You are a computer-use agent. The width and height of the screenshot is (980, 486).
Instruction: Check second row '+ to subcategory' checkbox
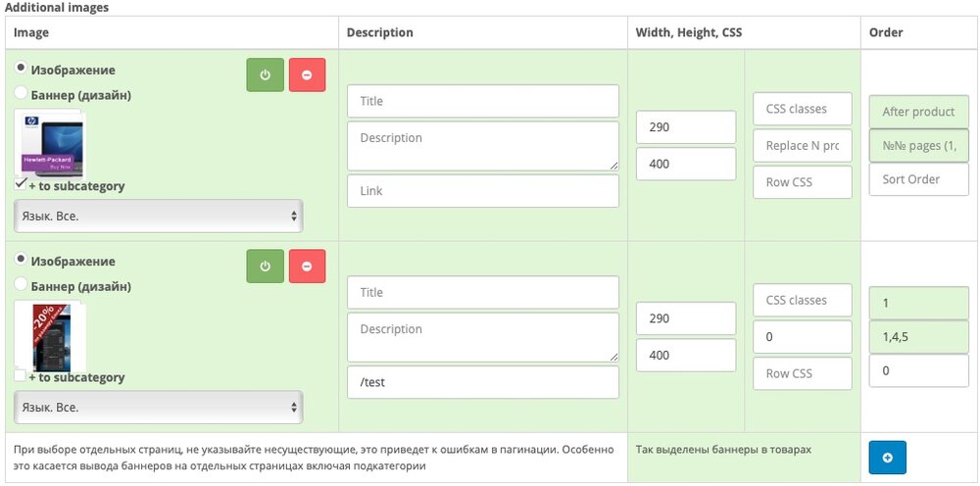(x=21, y=375)
